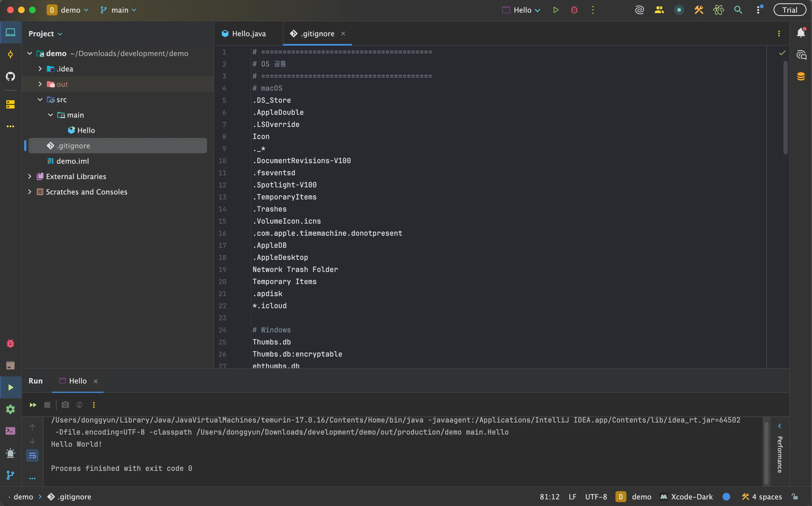The width and height of the screenshot is (812, 506).
Task: Open the Terminal tool window icon
Action: [x=10, y=431]
